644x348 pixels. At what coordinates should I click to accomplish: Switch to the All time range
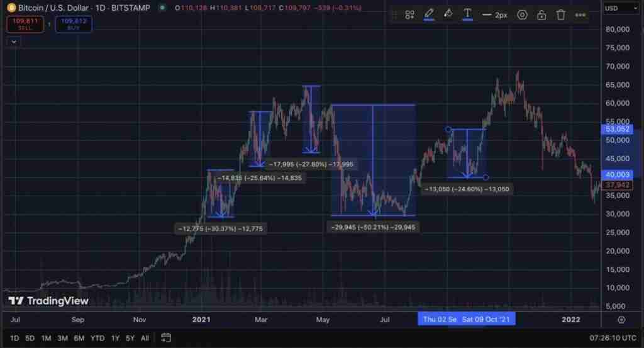145,338
